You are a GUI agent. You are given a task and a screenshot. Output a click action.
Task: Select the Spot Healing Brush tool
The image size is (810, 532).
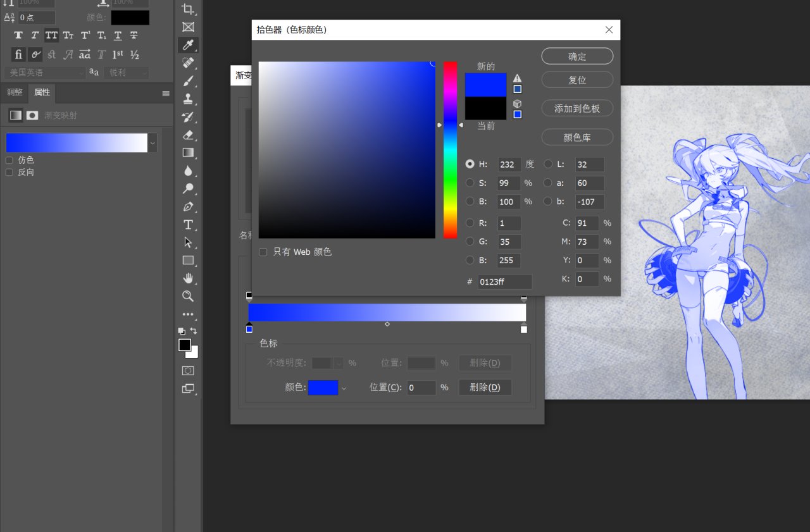tap(188, 63)
